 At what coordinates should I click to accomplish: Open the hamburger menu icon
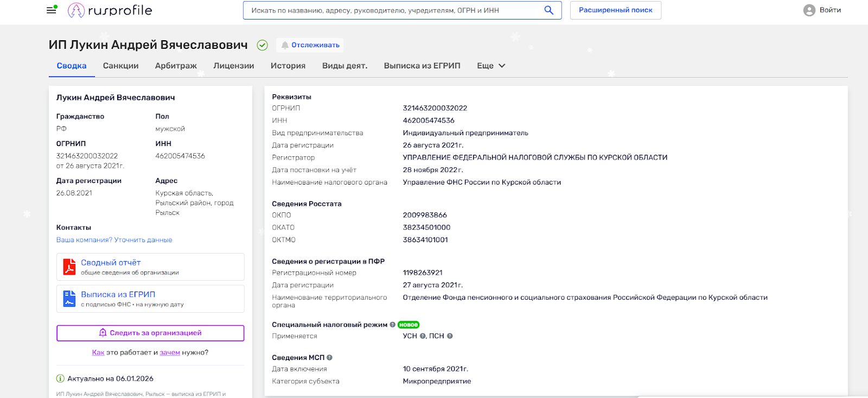[52, 10]
